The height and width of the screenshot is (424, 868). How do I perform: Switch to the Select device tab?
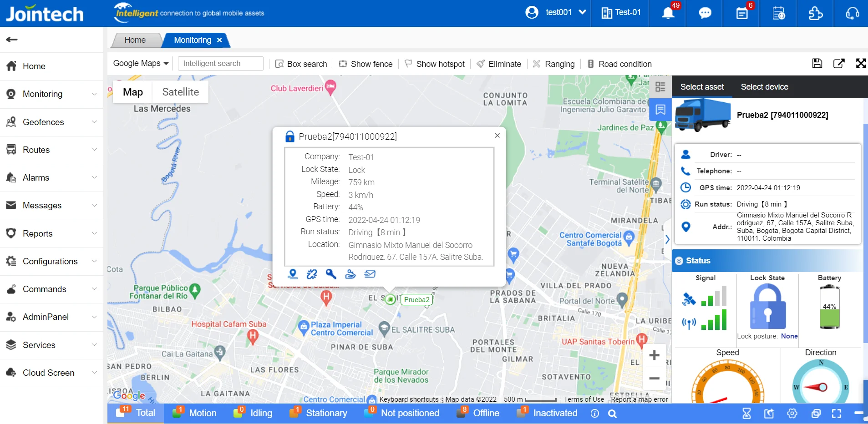pyautogui.click(x=764, y=87)
